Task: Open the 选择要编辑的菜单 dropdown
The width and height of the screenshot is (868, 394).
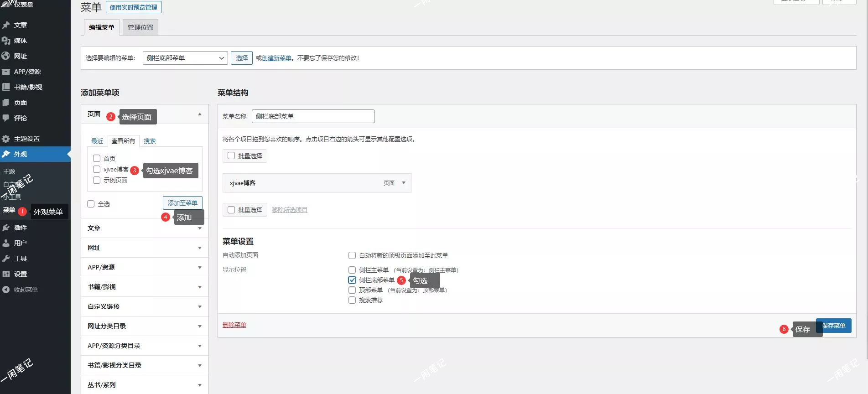Action: [185, 58]
